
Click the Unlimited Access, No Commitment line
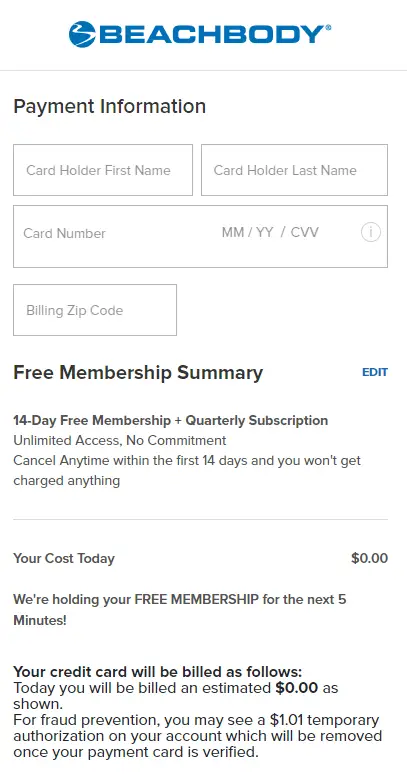point(120,440)
